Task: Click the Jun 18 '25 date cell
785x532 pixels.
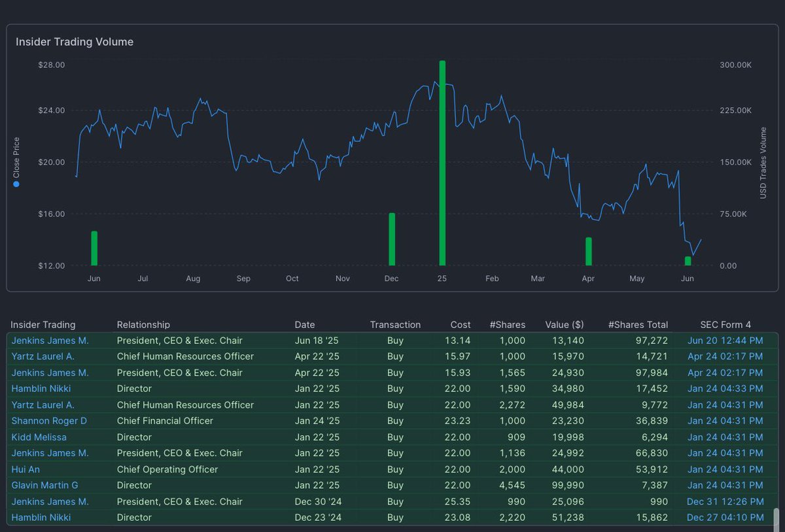Action: 317,341
